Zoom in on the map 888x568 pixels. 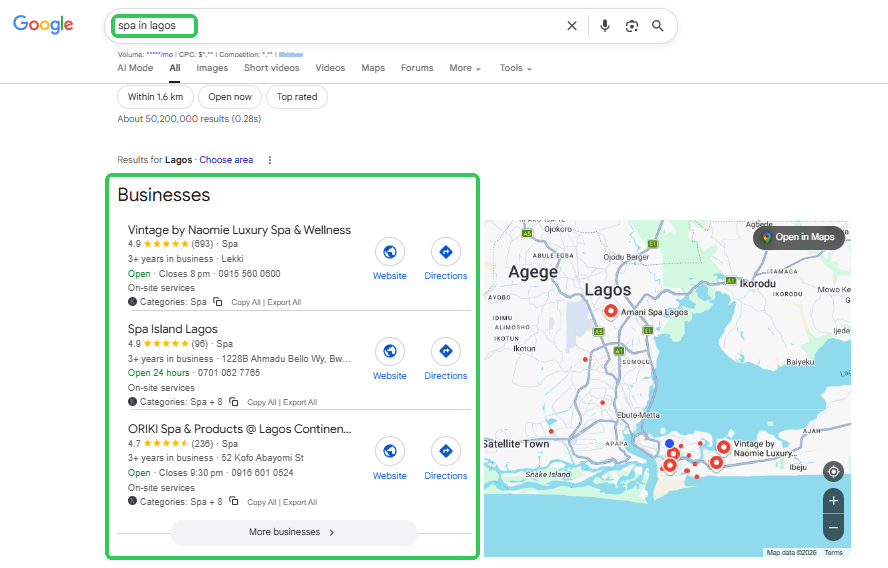click(833, 500)
